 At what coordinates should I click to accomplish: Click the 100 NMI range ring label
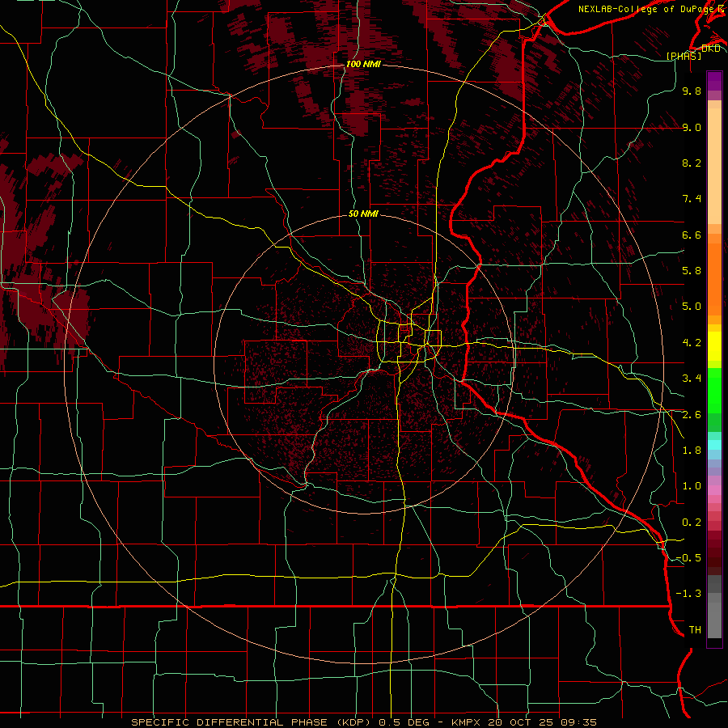tap(363, 64)
